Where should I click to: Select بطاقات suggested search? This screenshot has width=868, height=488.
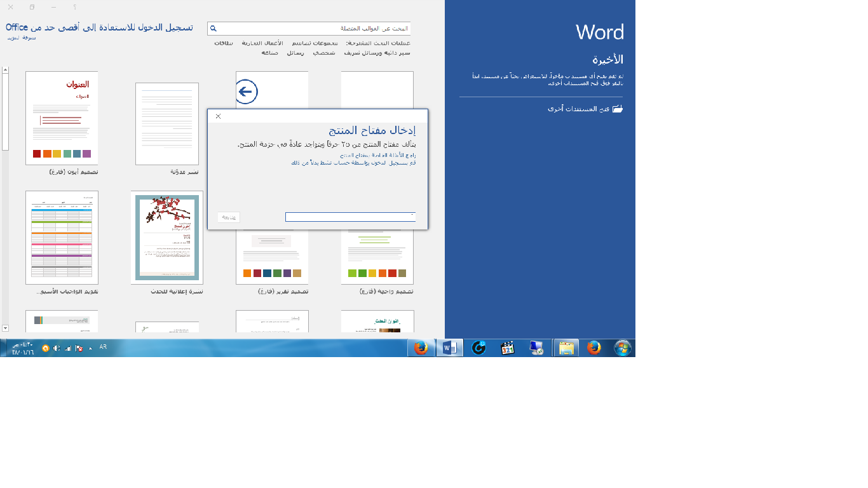(x=224, y=43)
